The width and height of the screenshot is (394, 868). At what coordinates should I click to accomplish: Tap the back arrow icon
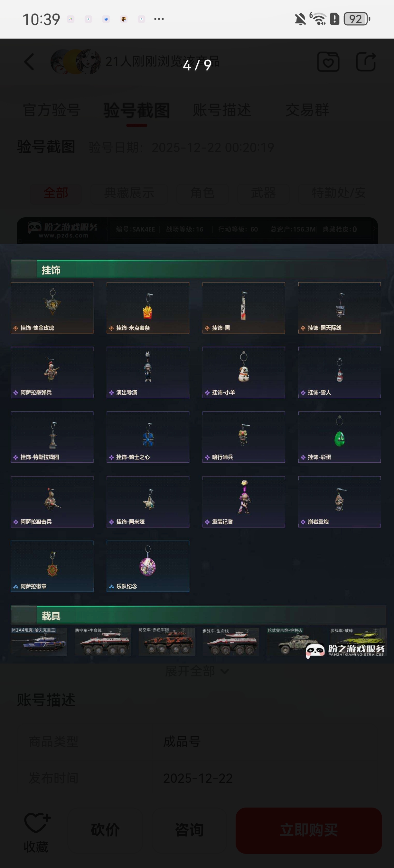(29, 62)
